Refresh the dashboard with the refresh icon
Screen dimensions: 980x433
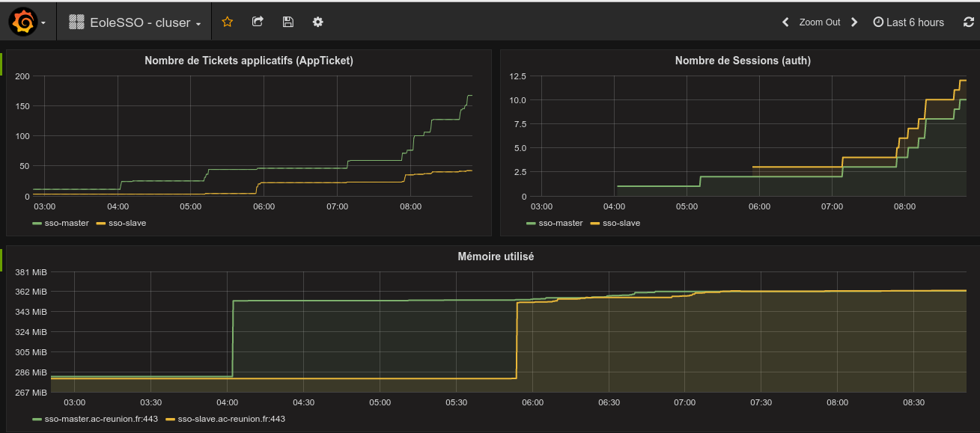click(x=968, y=22)
